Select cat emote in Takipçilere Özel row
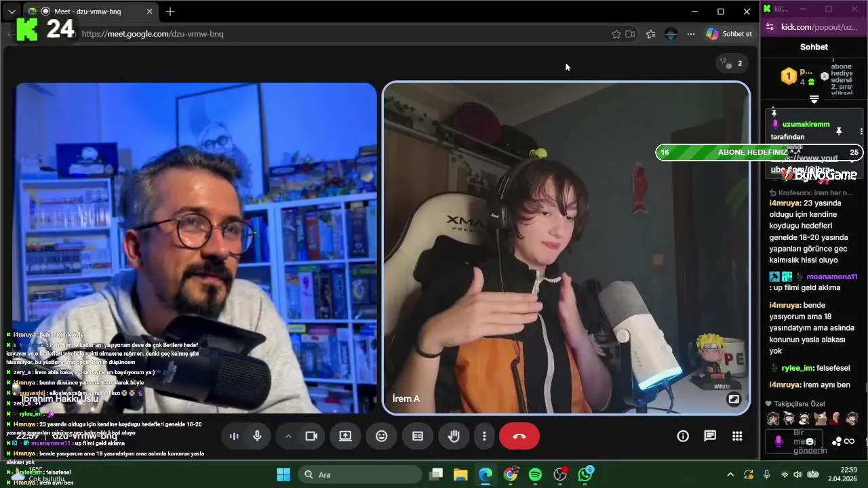 820,418
